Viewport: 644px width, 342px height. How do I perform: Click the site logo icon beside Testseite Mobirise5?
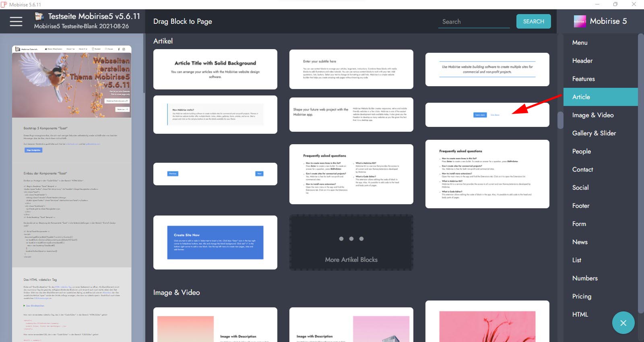click(39, 16)
